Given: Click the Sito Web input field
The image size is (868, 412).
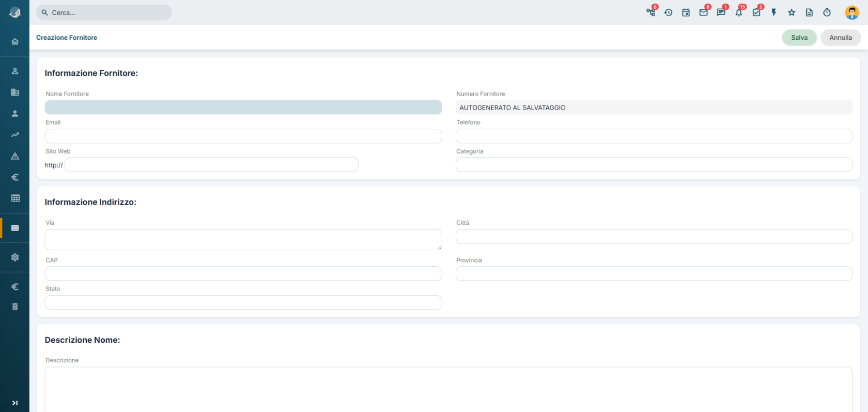Looking at the screenshot, I should [x=211, y=165].
